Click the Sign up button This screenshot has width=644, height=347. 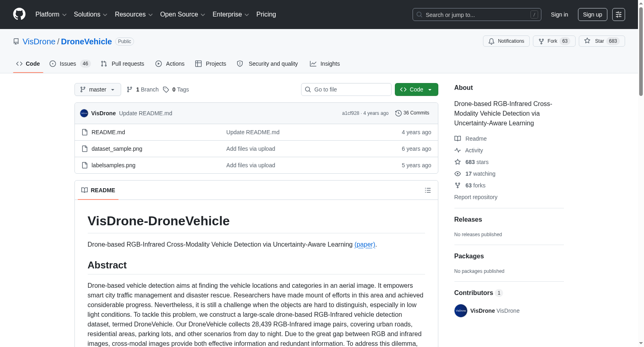pyautogui.click(x=592, y=15)
